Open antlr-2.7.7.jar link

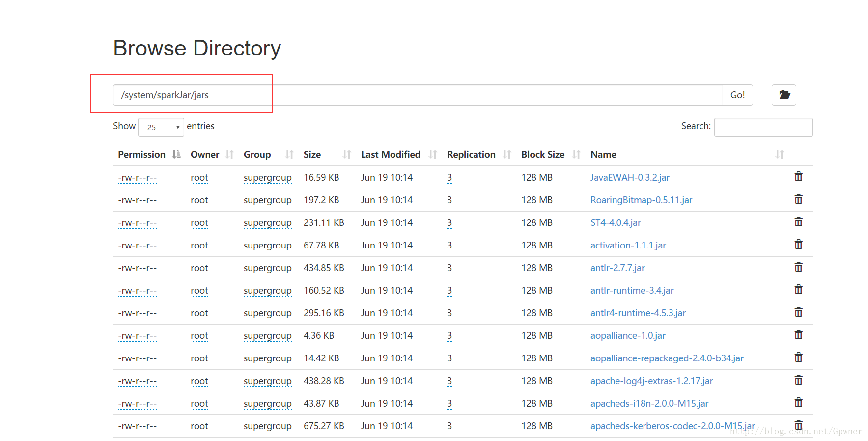617,268
